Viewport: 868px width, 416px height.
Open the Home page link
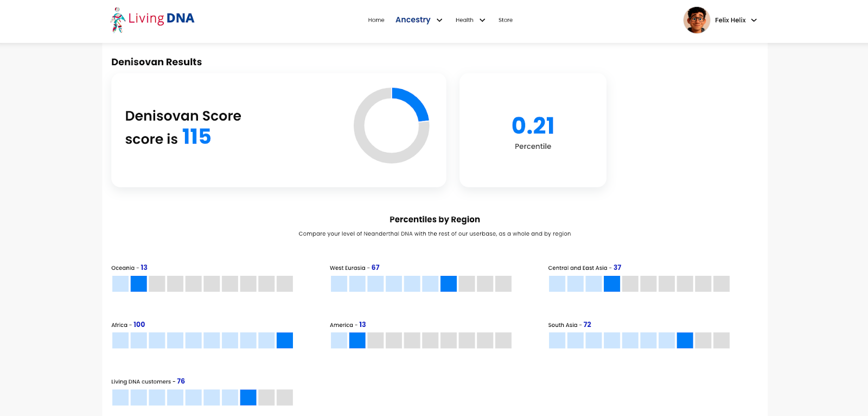pyautogui.click(x=376, y=20)
